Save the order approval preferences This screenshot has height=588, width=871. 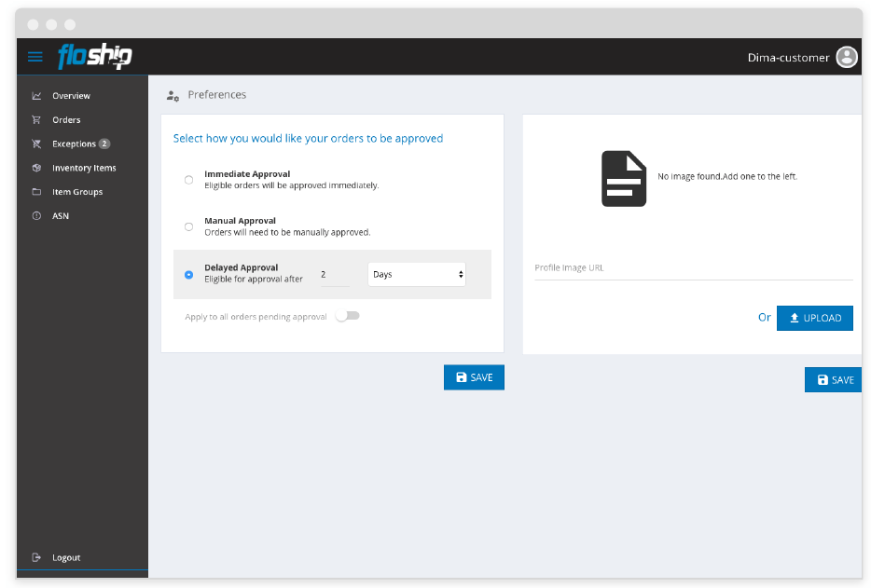tap(474, 377)
